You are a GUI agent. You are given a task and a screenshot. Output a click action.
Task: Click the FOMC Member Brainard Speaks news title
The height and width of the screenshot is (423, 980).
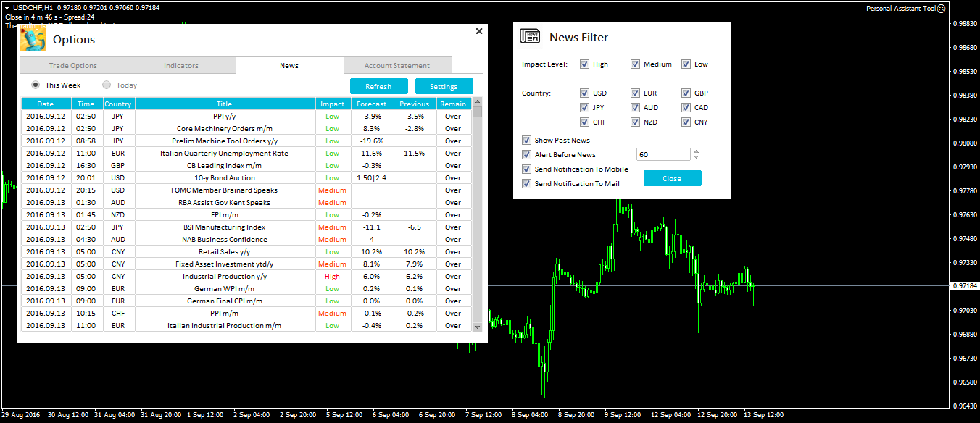pos(225,190)
